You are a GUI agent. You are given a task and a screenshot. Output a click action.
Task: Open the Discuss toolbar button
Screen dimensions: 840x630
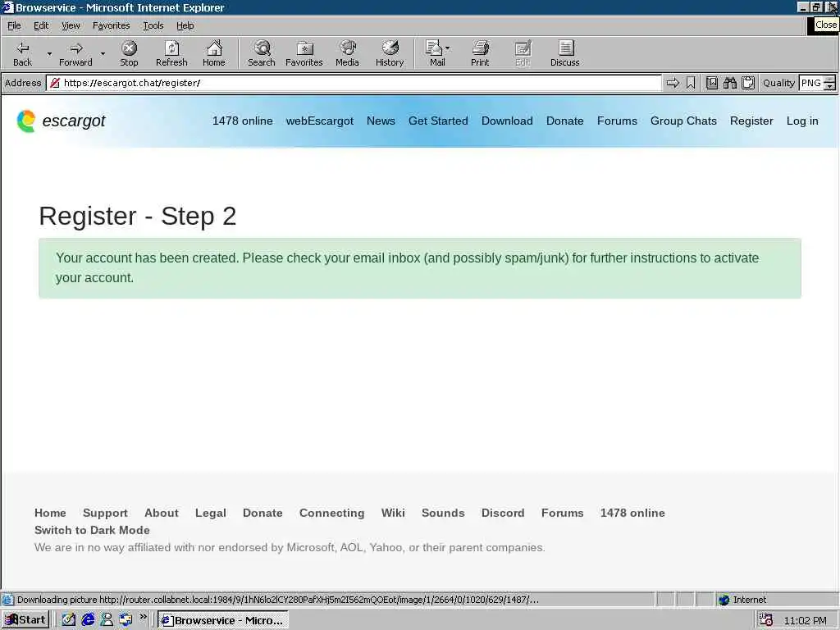(564, 53)
